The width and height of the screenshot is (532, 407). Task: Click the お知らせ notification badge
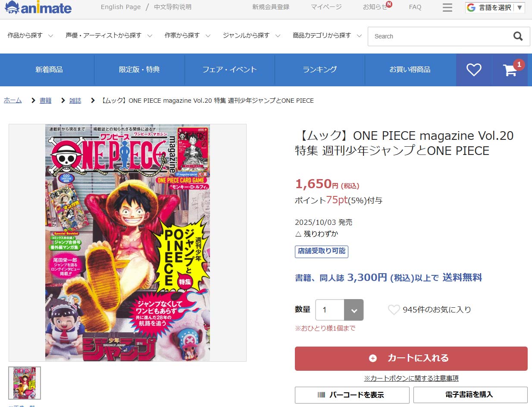389,4
